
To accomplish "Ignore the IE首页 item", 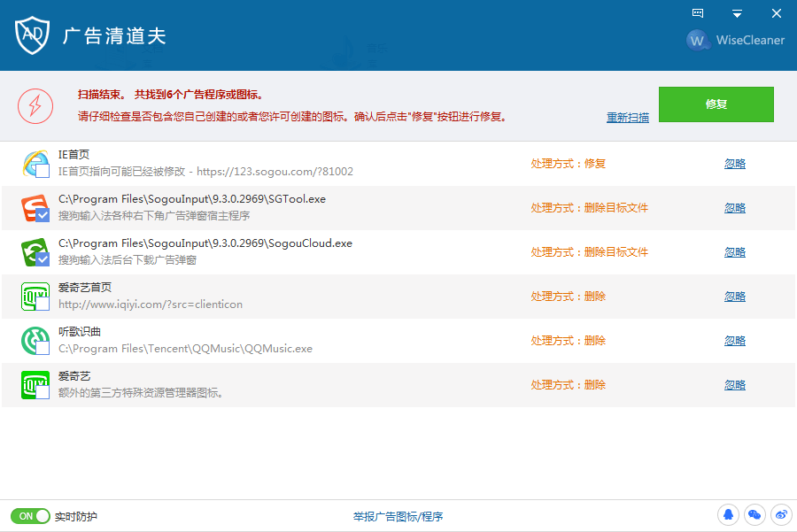I will point(734,164).
